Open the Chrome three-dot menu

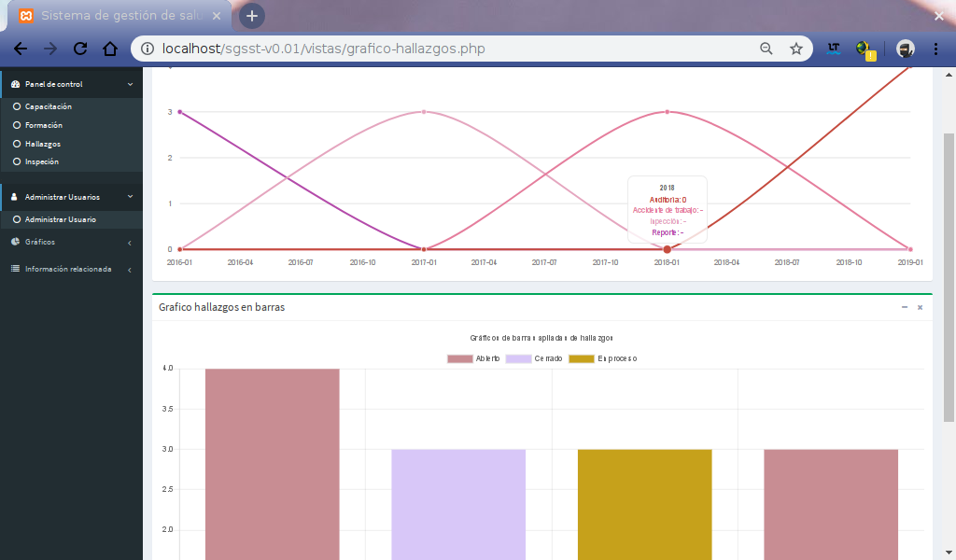click(935, 49)
